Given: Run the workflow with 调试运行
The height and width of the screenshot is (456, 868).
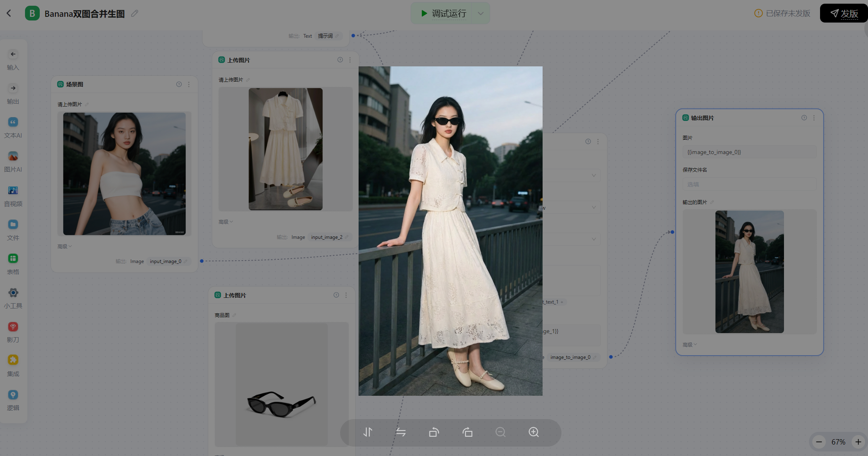Looking at the screenshot, I should tap(443, 14).
